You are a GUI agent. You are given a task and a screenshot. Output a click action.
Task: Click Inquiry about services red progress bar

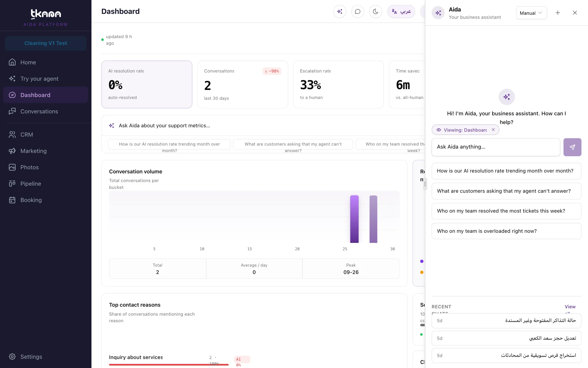coord(169,364)
